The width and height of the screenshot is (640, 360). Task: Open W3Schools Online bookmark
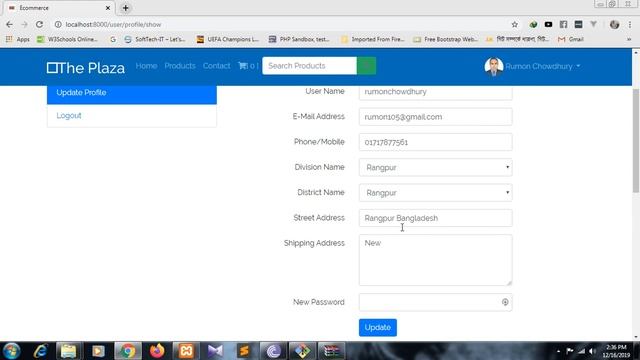click(67, 39)
